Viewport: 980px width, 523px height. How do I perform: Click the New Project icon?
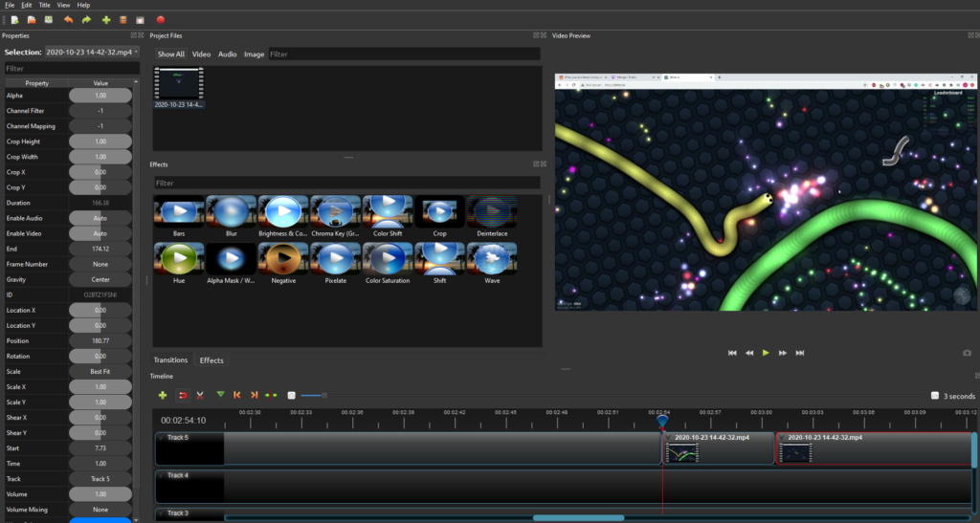click(x=15, y=19)
